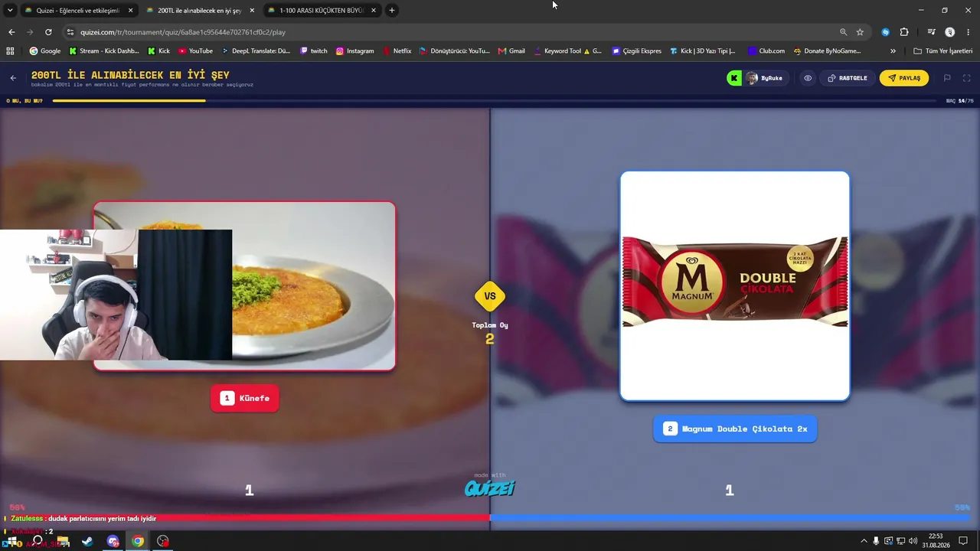
Task: Vote for the Künefe option button
Action: click(x=245, y=398)
